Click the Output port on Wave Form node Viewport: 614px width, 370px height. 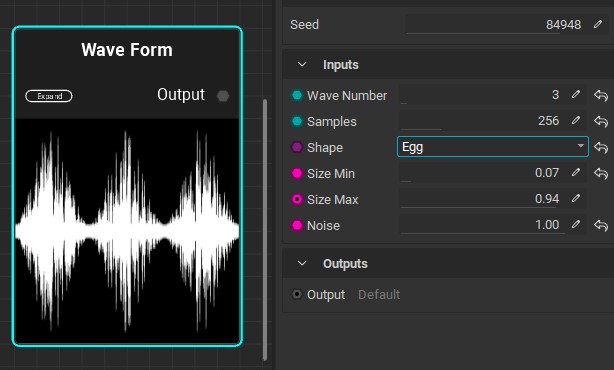click(223, 96)
